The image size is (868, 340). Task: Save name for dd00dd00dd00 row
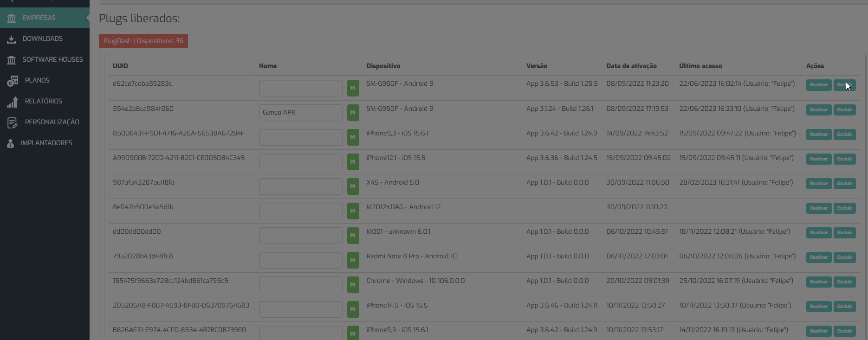pos(353,236)
